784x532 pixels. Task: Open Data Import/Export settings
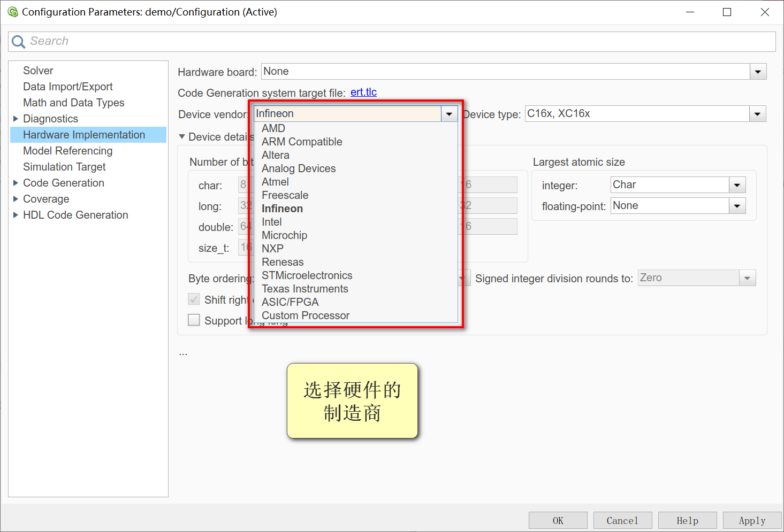pyautogui.click(x=68, y=87)
